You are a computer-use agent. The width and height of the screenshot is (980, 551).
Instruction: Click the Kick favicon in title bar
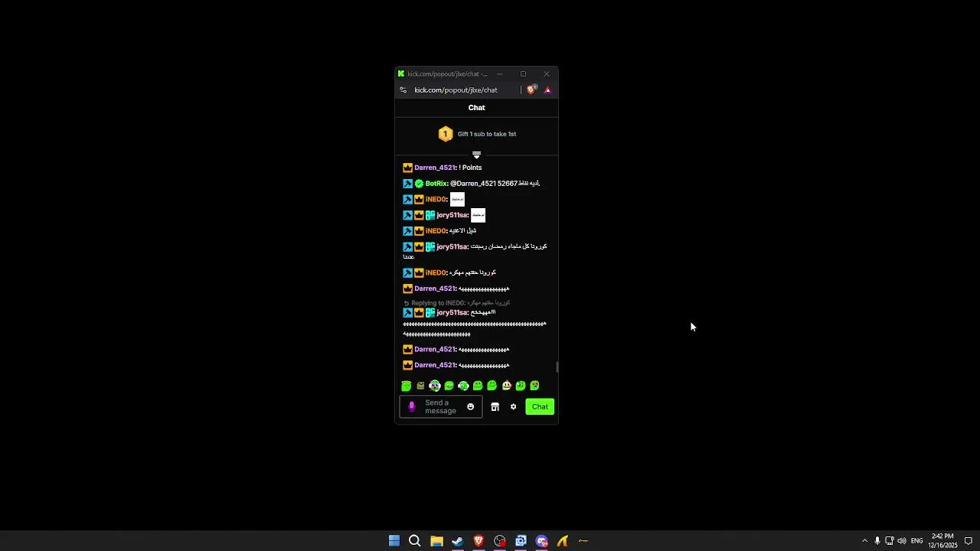(x=400, y=74)
